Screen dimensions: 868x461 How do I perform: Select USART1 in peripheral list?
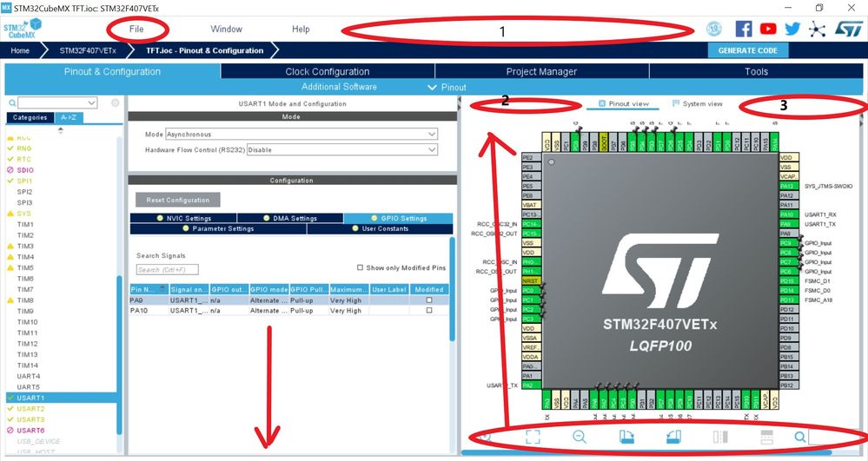pyautogui.click(x=61, y=398)
